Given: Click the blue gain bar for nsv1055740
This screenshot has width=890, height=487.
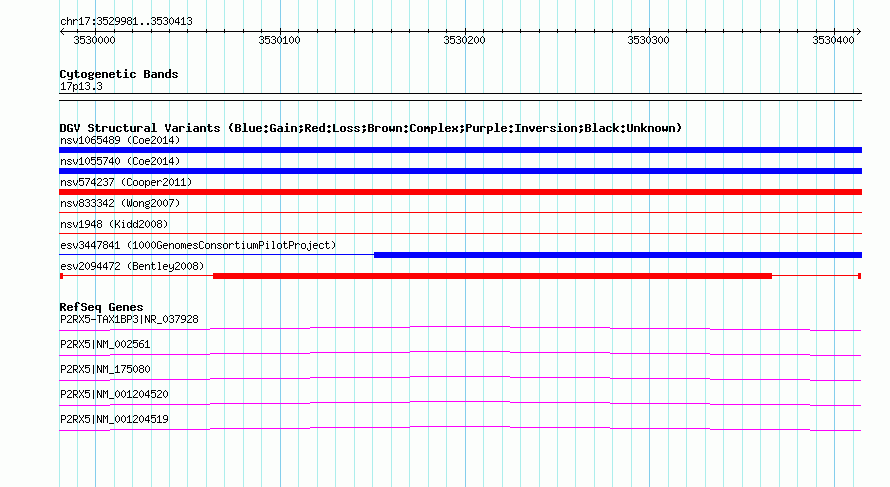Looking at the screenshot, I should click(460, 171).
